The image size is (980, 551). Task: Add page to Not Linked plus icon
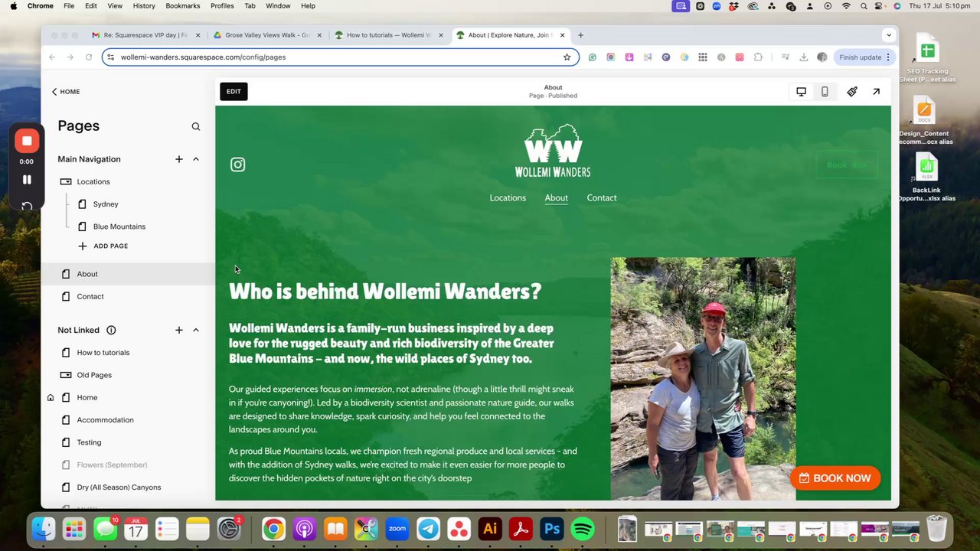(x=178, y=330)
